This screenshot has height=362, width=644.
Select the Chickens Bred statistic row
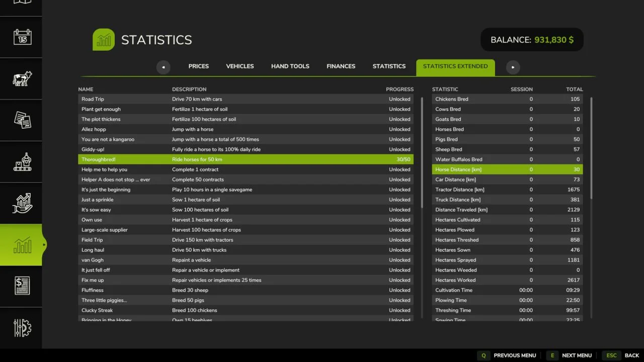pos(507,99)
